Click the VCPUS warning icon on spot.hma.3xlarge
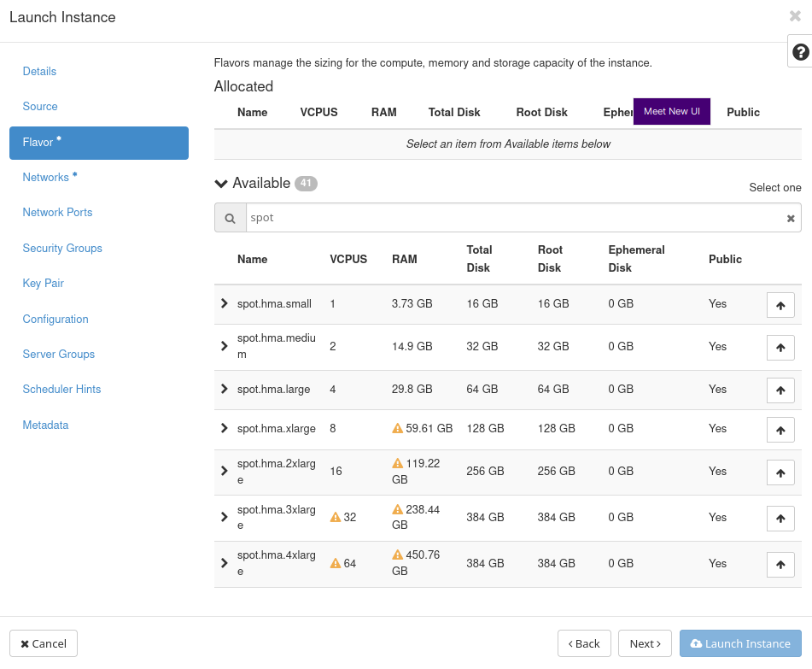 336,518
